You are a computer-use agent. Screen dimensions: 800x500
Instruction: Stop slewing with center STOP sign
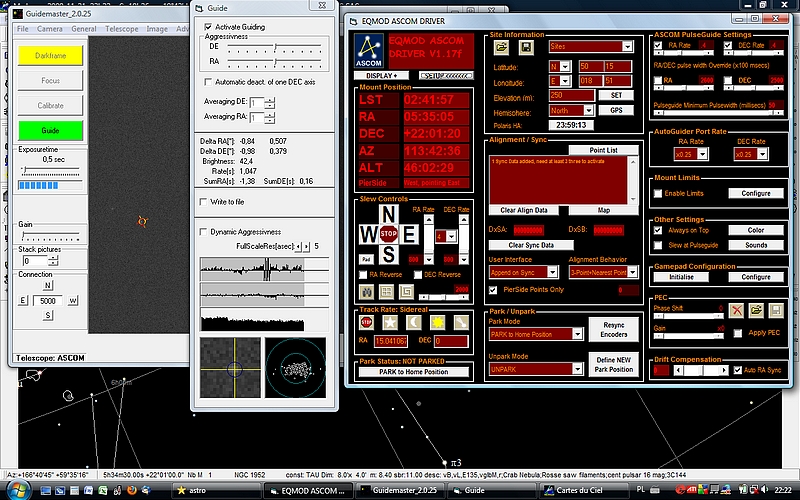[x=388, y=234]
